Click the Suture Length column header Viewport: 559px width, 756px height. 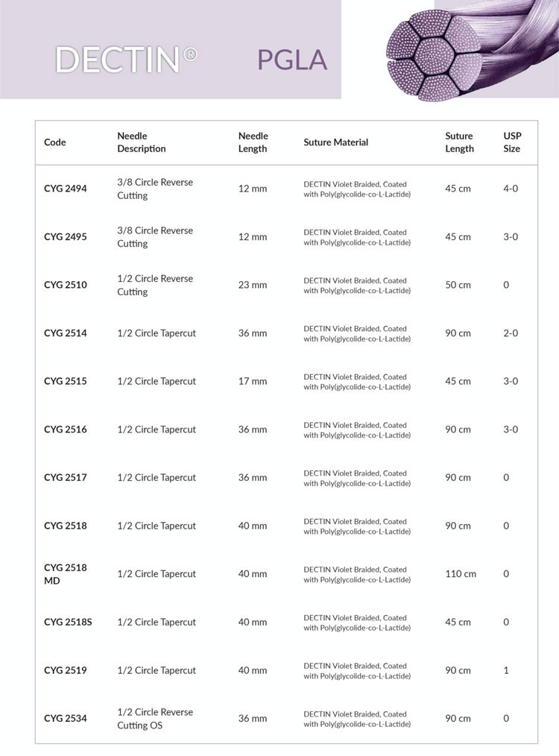point(459,142)
